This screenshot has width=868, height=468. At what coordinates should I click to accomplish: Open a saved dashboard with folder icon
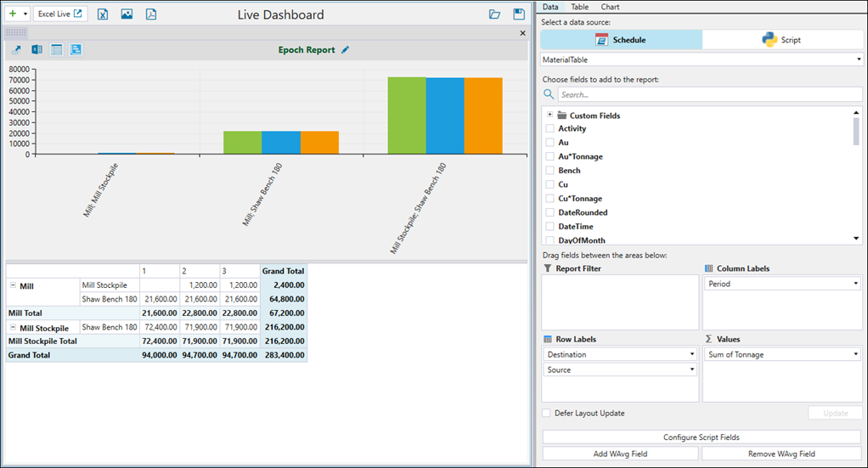click(495, 14)
